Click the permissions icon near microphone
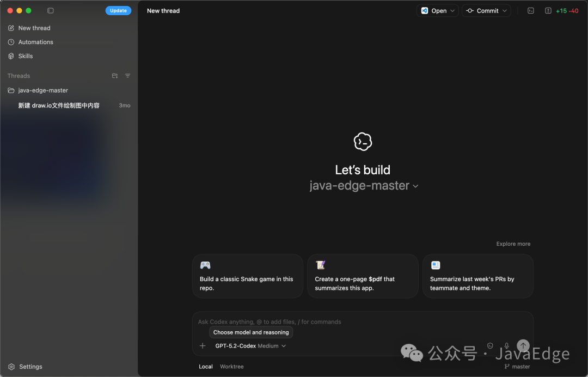588x377 pixels. (490, 345)
